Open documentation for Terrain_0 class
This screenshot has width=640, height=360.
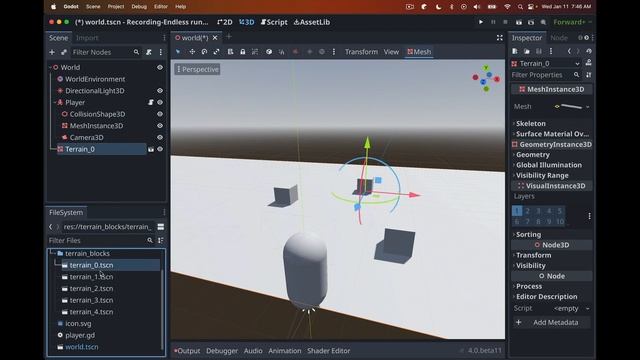[x=589, y=63]
